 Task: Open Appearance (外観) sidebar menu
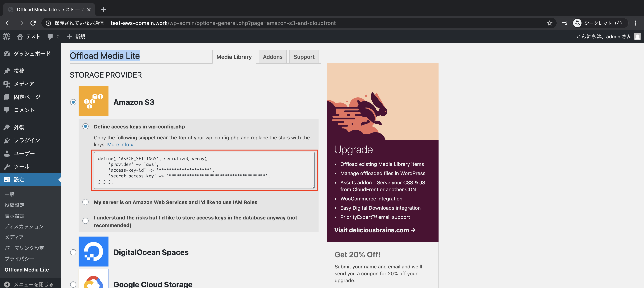click(19, 127)
